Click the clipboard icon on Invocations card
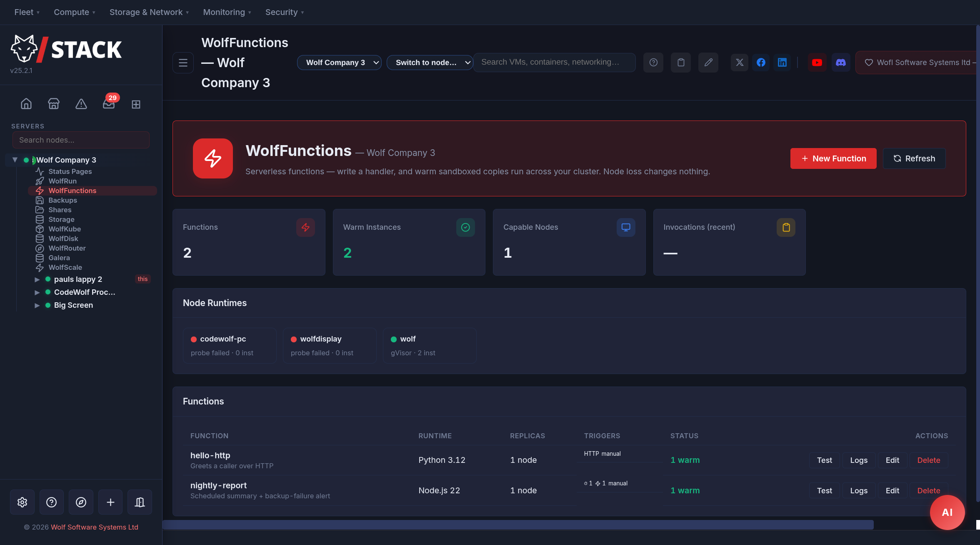The image size is (980, 545). point(786,227)
